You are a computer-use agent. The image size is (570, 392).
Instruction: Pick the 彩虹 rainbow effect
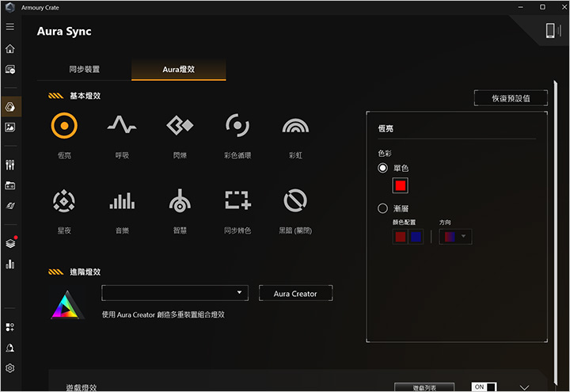pos(295,126)
